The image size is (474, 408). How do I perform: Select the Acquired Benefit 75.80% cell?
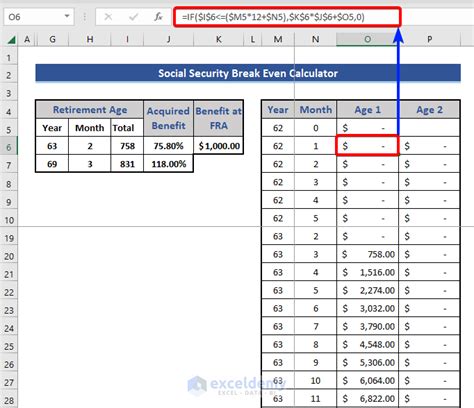click(x=168, y=146)
